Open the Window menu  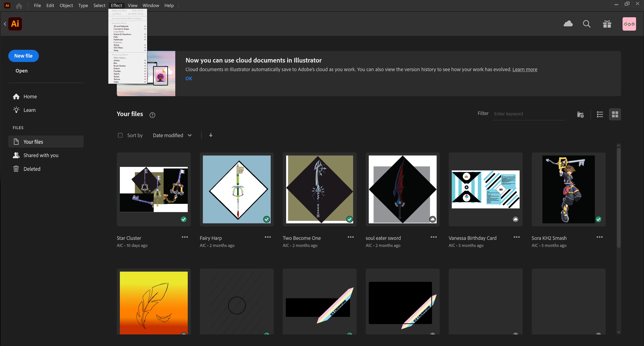(x=151, y=6)
